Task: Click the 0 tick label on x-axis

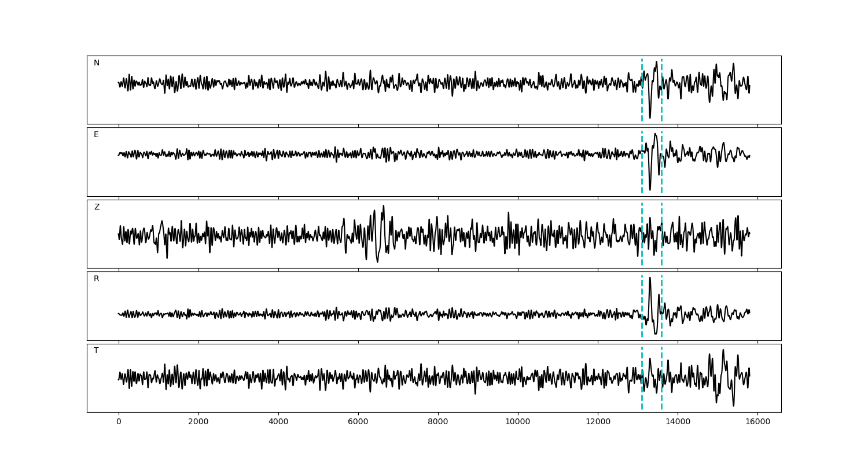Action: [119, 422]
